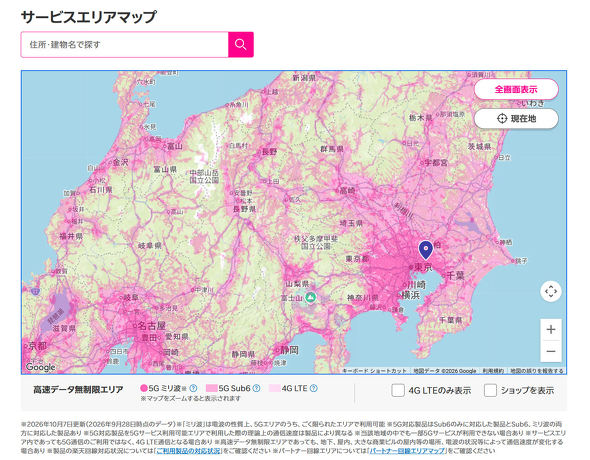Screen dimensions: 590x460
Task: Open キーボード ショートカット on map footer
Action: (374, 371)
